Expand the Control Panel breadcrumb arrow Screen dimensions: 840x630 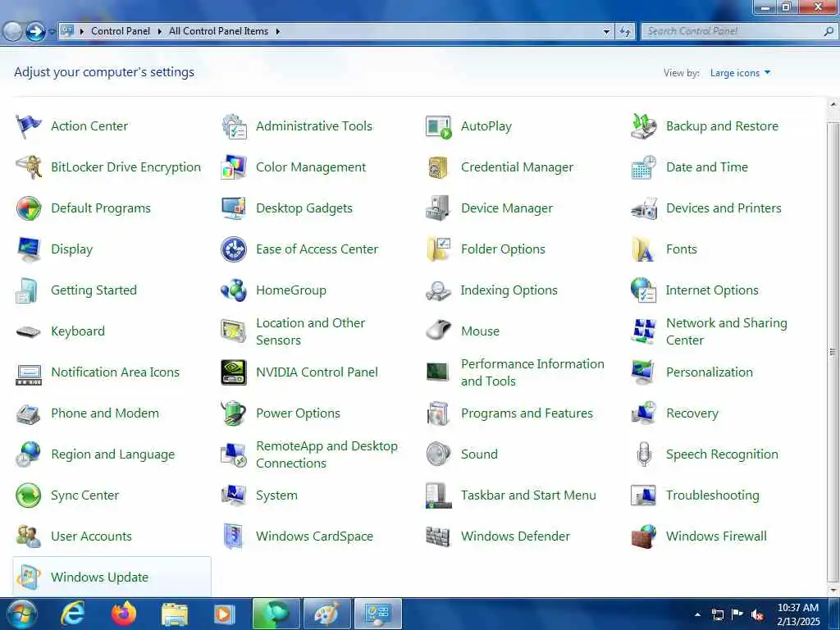pos(160,32)
